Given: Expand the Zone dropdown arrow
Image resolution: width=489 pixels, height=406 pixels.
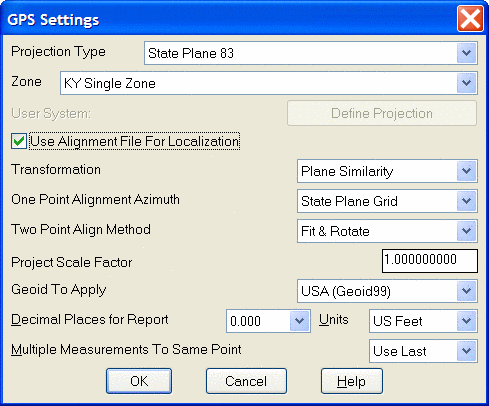Looking at the screenshot, I should (x=466, y=83).
